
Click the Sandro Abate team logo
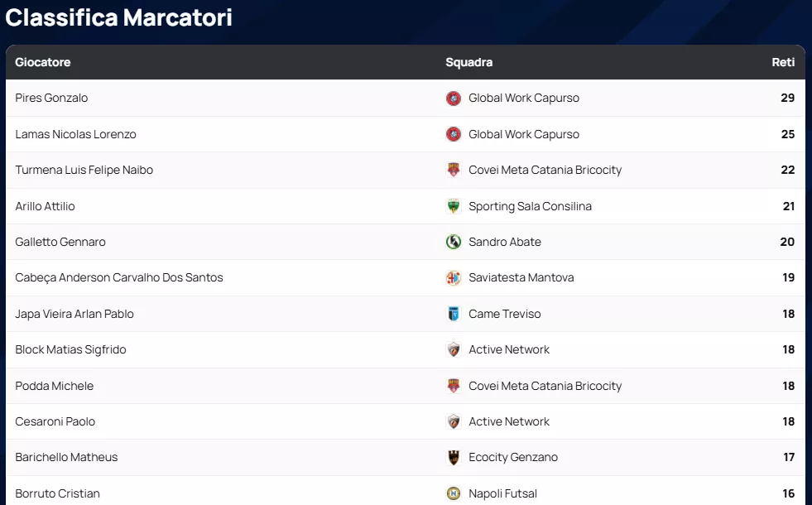click(x=453, y=242)
